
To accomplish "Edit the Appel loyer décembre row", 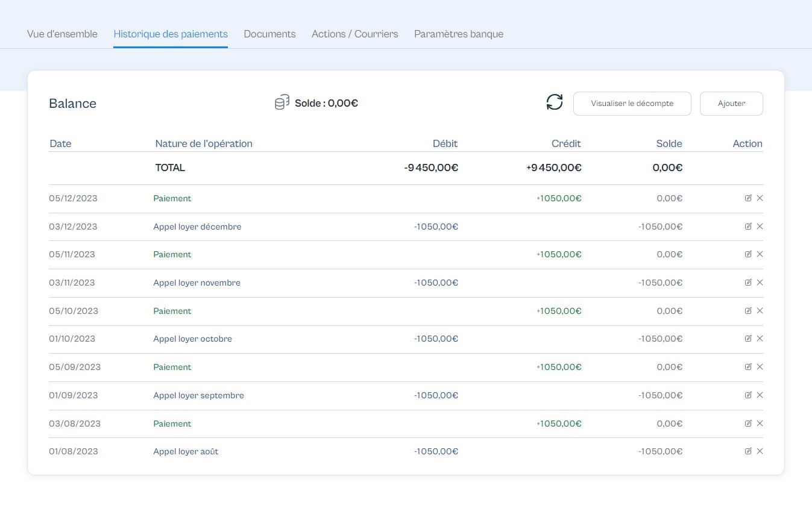I will coord(748,226).
